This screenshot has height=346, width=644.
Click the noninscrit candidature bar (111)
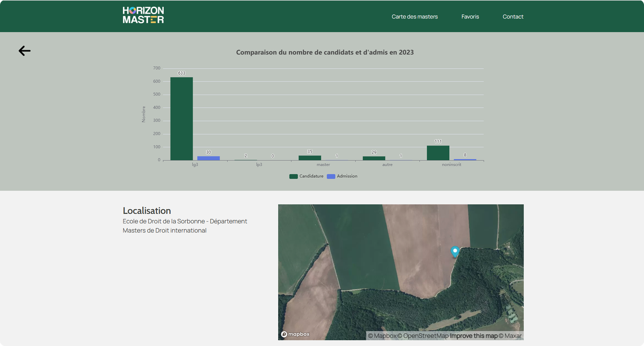tap(438, 153)
